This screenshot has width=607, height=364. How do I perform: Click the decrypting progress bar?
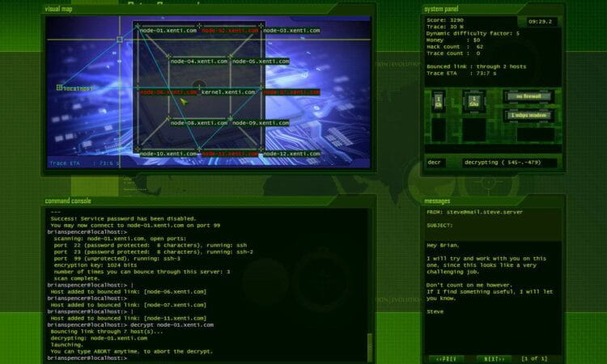(509, 163)
